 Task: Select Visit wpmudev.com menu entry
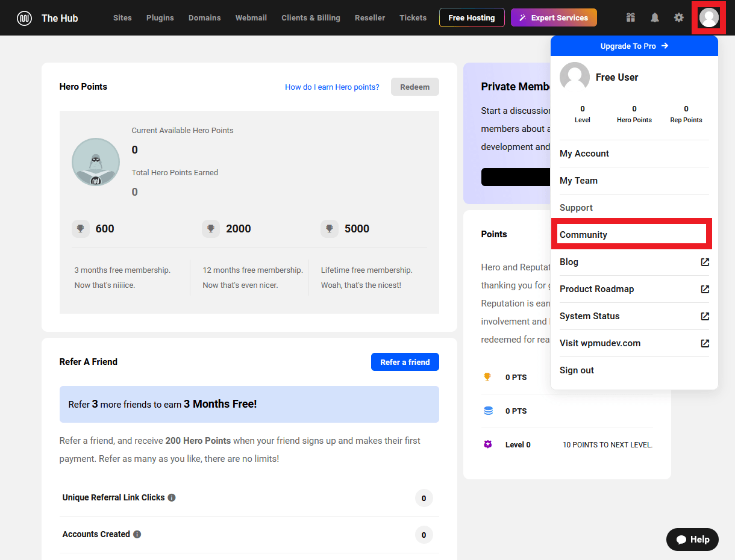(634, 343)
